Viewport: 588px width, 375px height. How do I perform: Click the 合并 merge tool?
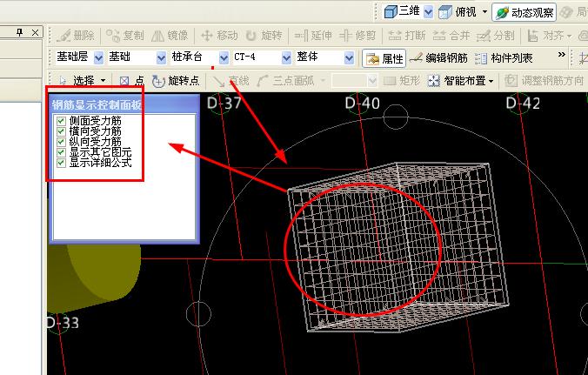pos(451,36)
